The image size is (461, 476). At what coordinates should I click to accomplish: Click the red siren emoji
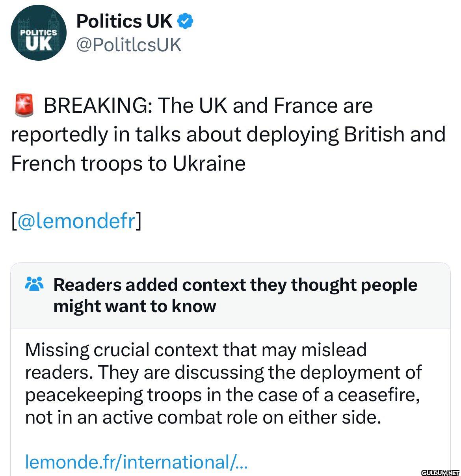click(24, 106)
